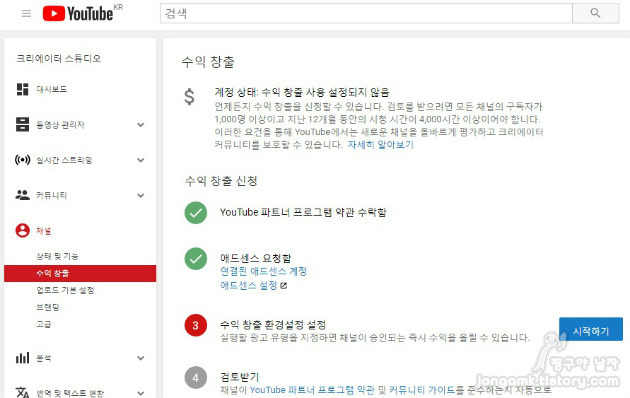This screenshot has width=630, height=398.
Task: Click 크리에이터 스튜디오 sidebar heading
Action: click(x=59, y=59)
